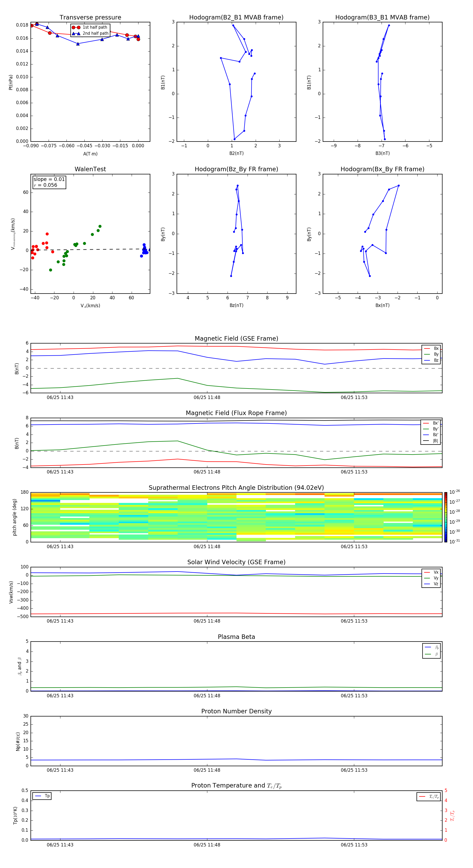Click the pitch angle colorbar

pyautogui.click(x=446, y=517)
